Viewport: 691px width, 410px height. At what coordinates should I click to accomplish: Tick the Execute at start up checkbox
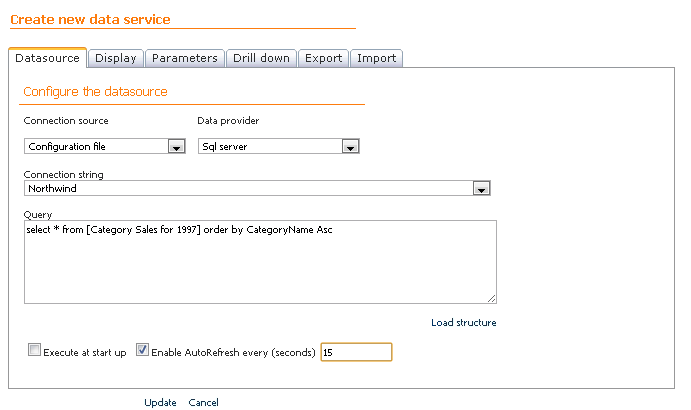[35, 351]
